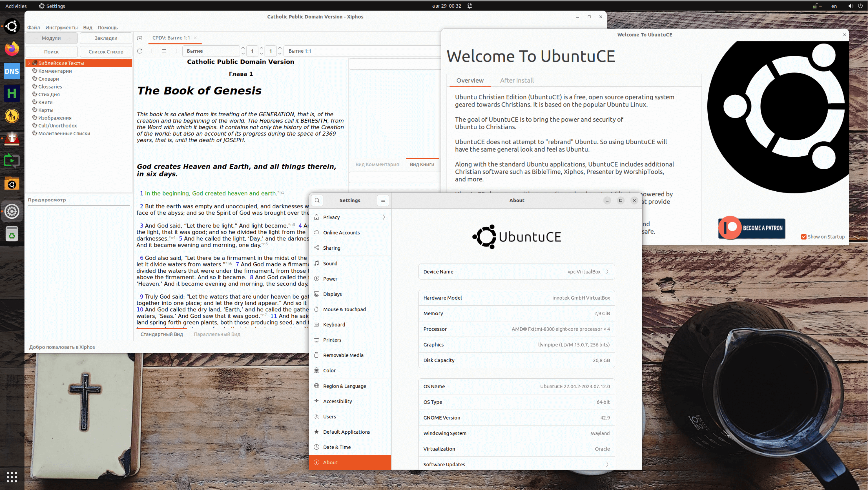Open the green H dock application
This screenshot has height=490, width=868.
12,93
